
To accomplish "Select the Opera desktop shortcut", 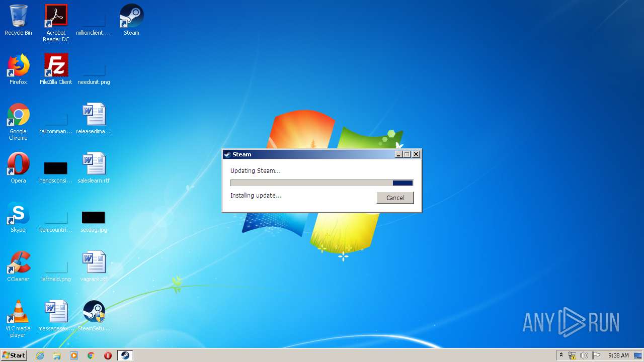I will click(x=18, y=168).
